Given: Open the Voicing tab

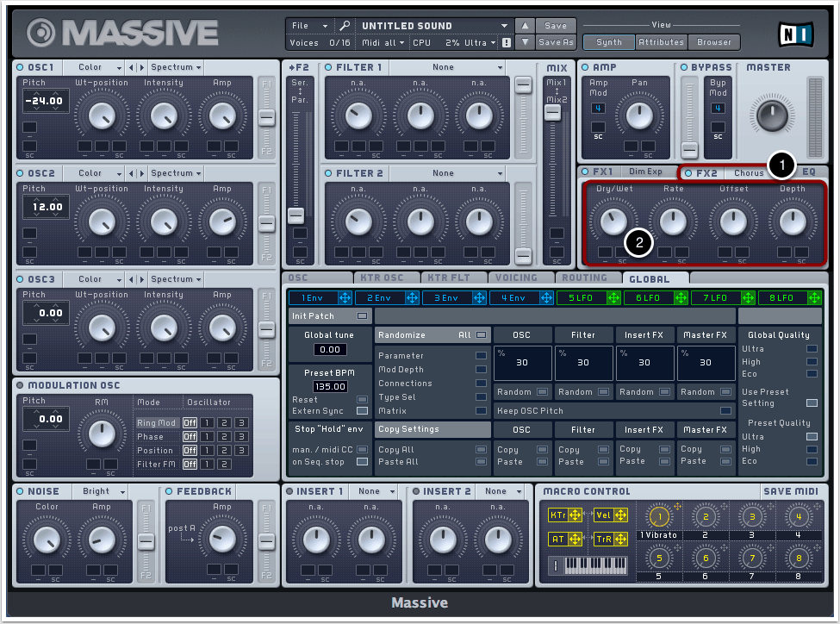Looking at the screenshot, I should click(x=518, y=278).
